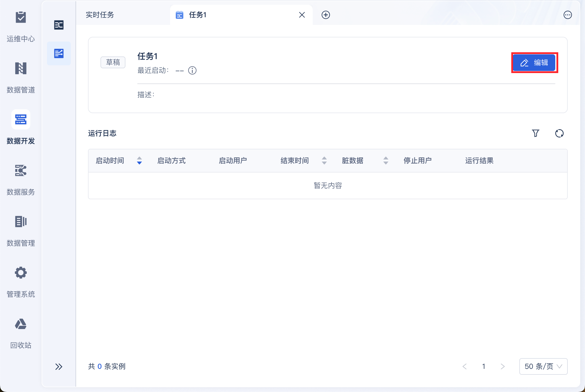Switch to the 实时任务 tab

[100, 15]
